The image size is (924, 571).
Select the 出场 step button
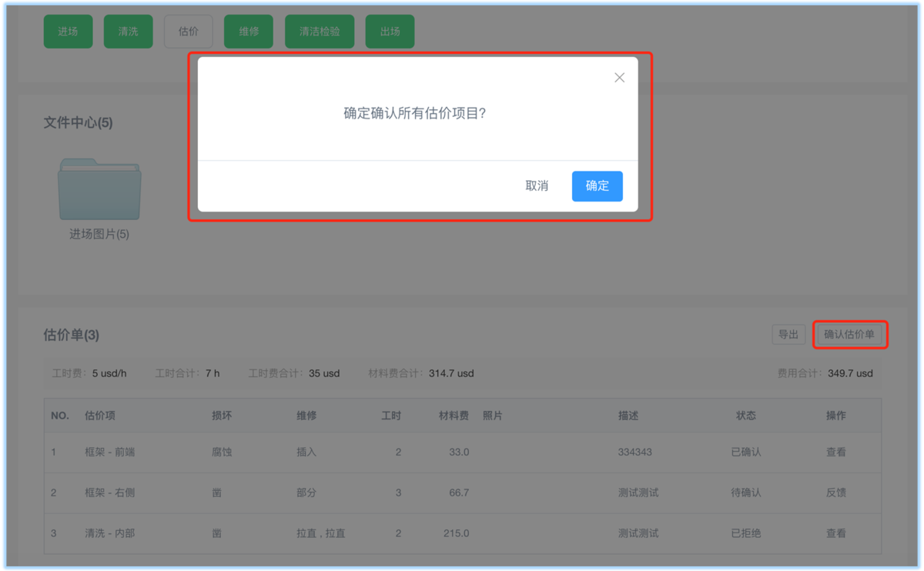390,32
